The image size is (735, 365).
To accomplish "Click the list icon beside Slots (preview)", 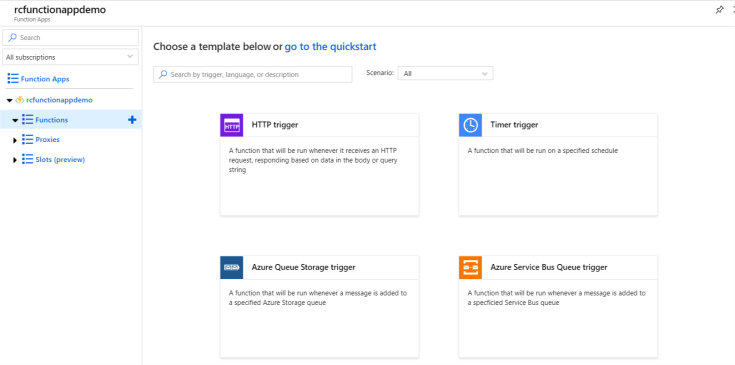I will (x=28, y=159).
